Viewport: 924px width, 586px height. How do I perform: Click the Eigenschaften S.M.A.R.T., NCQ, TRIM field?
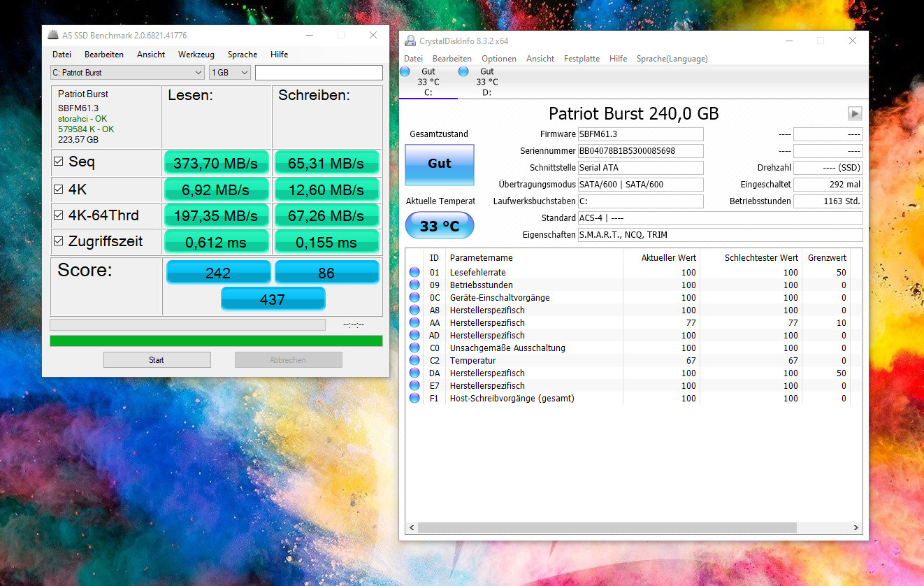click(x=720, y=235)
